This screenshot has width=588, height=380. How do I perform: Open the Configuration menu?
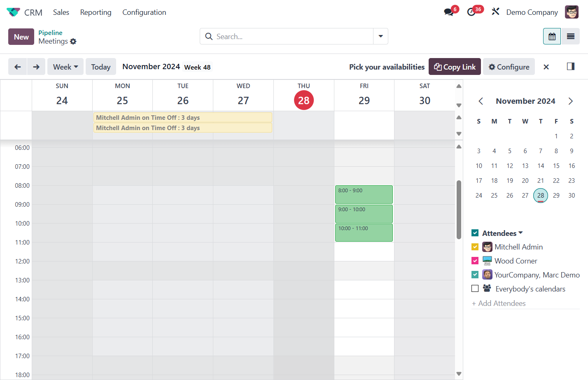tap(144, 12)
